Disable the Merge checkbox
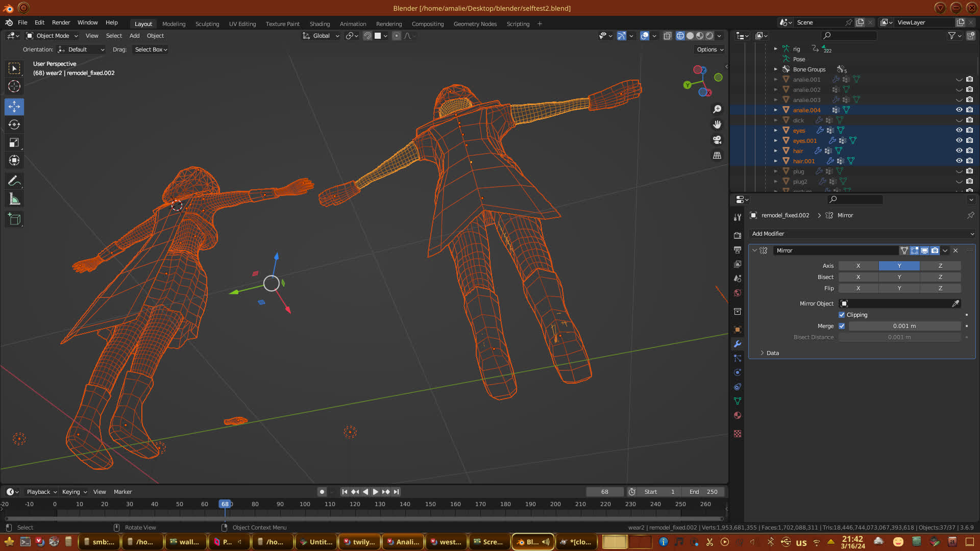Image resolution: width=980 pixels, height=551 pixels. click(842, 326)
